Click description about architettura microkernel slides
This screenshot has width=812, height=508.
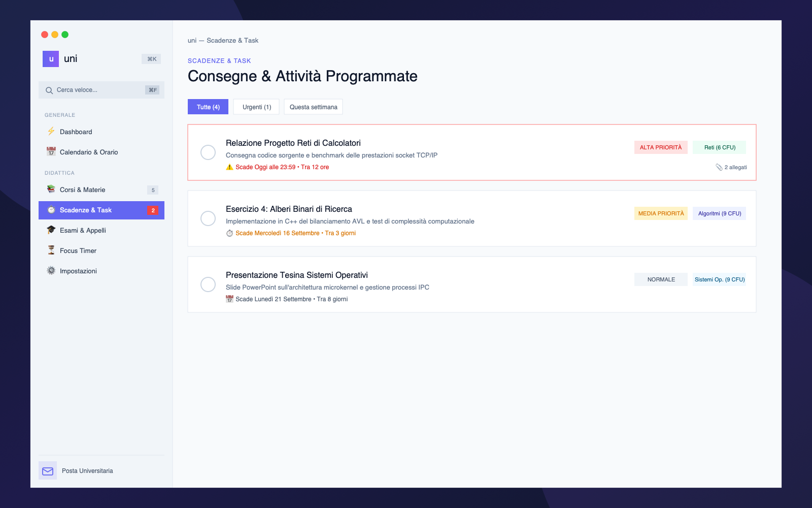pos(327,288)
